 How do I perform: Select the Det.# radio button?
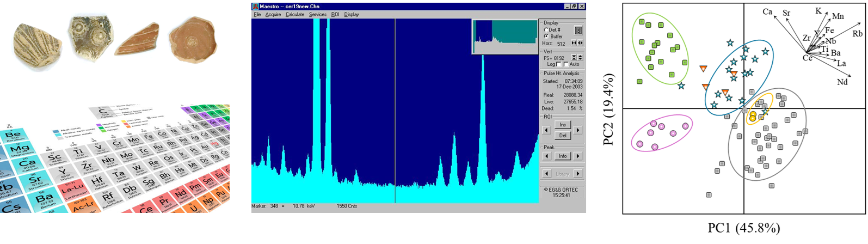[x=546, y=30]
